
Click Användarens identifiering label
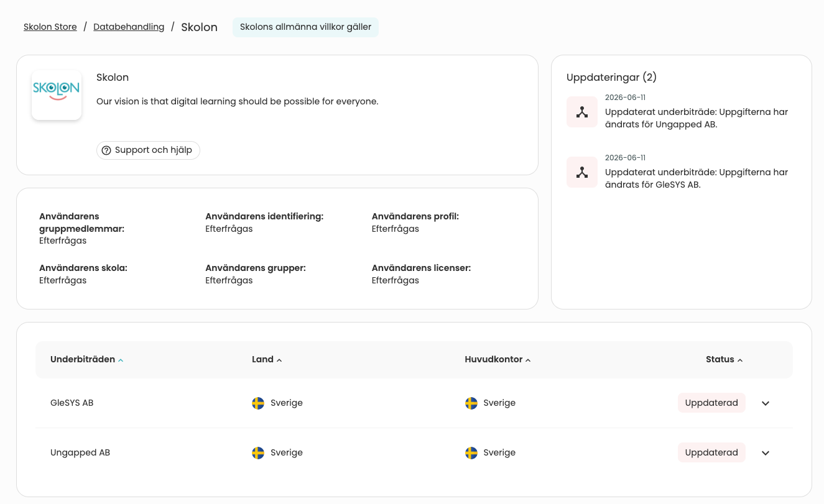[x=264, y=216]
